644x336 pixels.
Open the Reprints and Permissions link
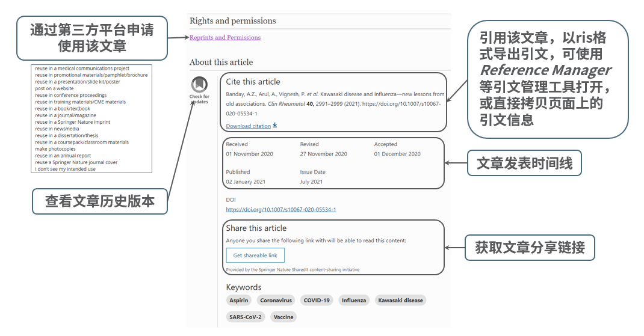click(x=225, y=37)
